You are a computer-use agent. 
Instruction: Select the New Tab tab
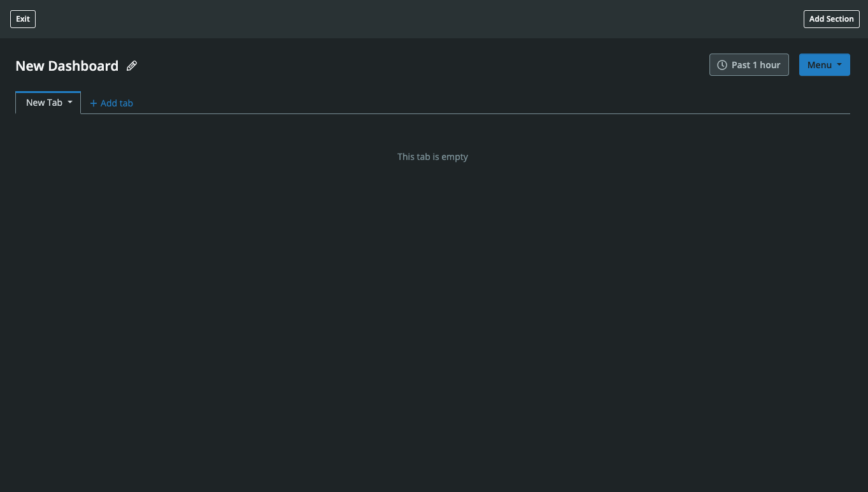pos(44,102)
